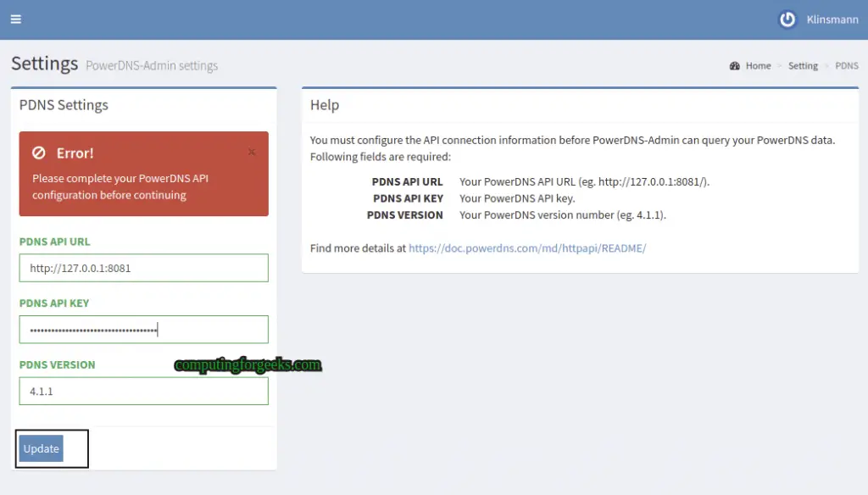The height and width of the screenshot is (495, 868).
Task: Click the PDNS Settings panel heading
Action: tap(64, 104)
